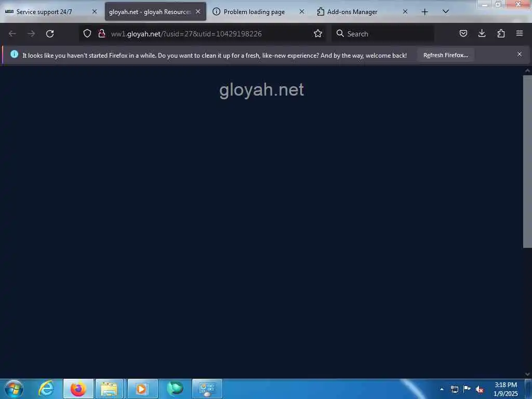Click Firefox taskbar icon
The width and height of the screenshot is (532, 399).
pos(78,389)
